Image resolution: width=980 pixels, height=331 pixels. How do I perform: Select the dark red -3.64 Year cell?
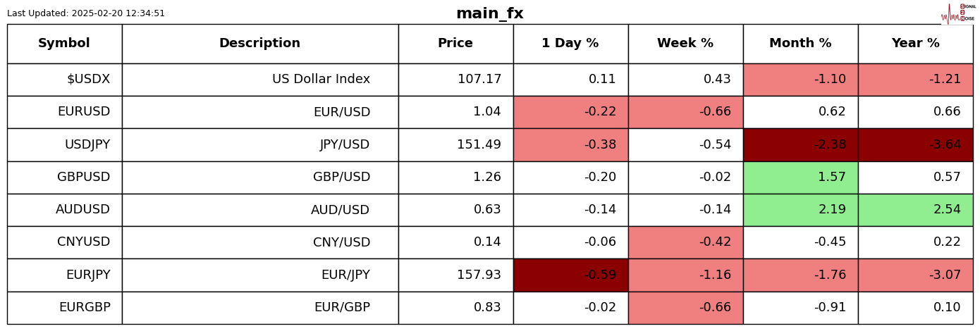pyautogui.click(x=915, y=145)
